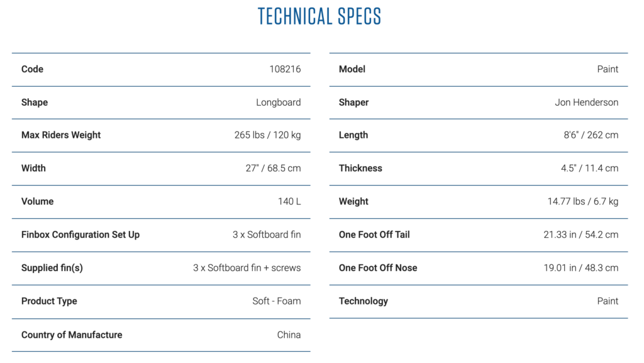This screenshot has height=363, width=644.
Task: Click the Country of Manufacture label
Action: (x=72, y=335)
